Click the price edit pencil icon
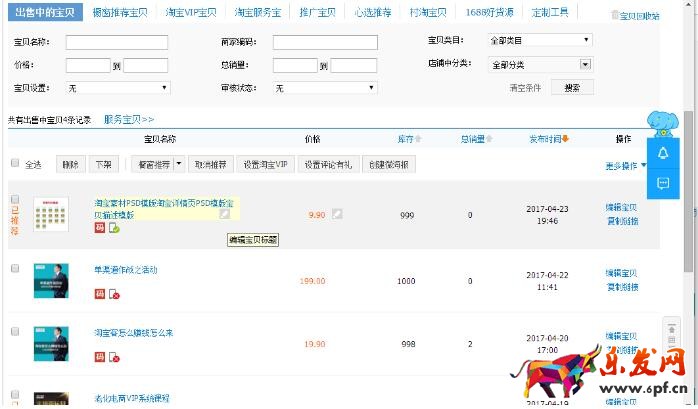 point(338,213)
